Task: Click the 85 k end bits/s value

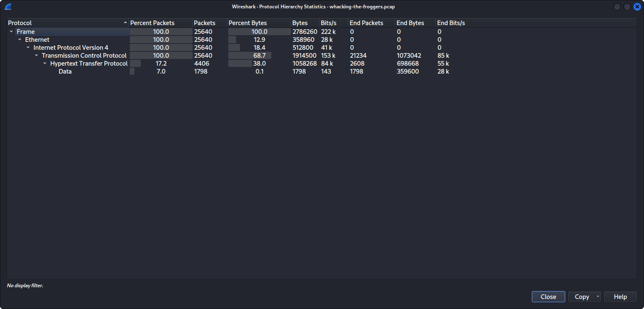Action: [443, 56]
